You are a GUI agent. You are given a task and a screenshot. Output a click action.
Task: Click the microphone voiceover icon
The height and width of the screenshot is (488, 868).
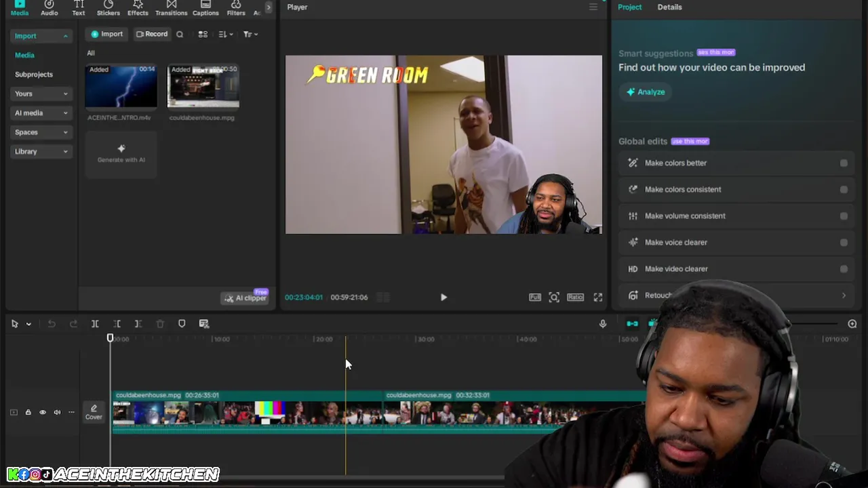pos(603,324)
